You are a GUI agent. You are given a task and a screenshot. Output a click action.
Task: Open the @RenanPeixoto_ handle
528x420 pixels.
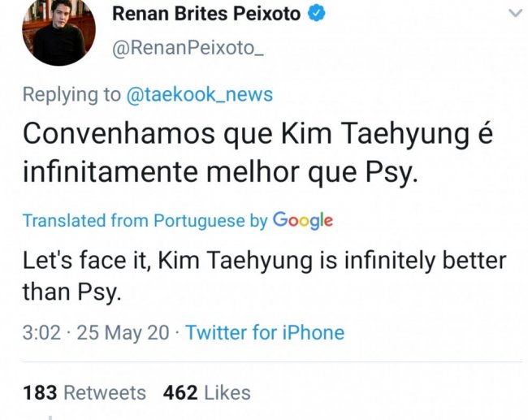[x=188, y=50]
